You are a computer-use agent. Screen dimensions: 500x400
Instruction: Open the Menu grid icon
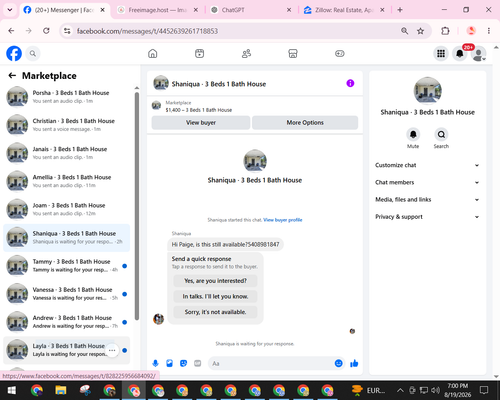pos(441,53)
